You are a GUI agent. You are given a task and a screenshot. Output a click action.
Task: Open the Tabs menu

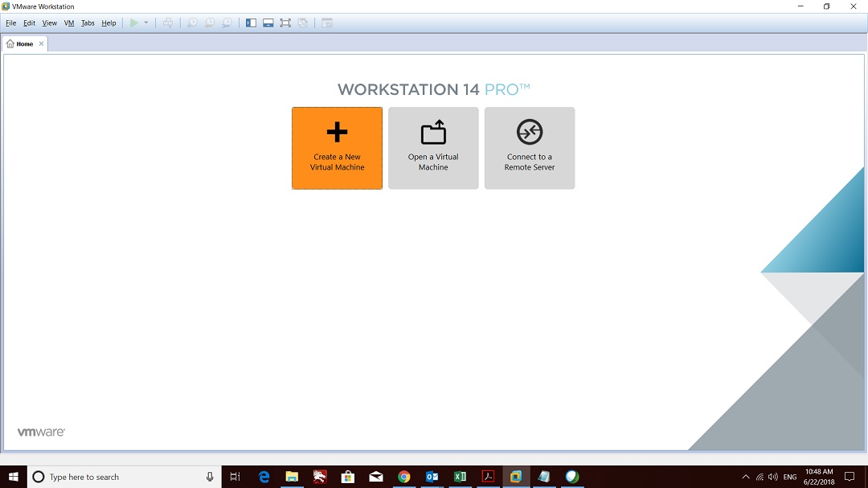click(88, 23)
